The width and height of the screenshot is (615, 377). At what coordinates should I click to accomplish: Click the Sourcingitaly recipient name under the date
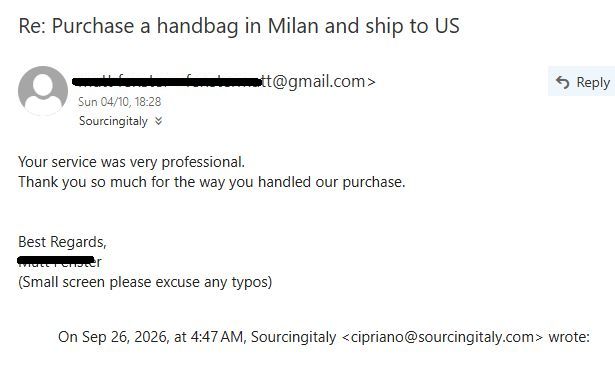(113, 121)
